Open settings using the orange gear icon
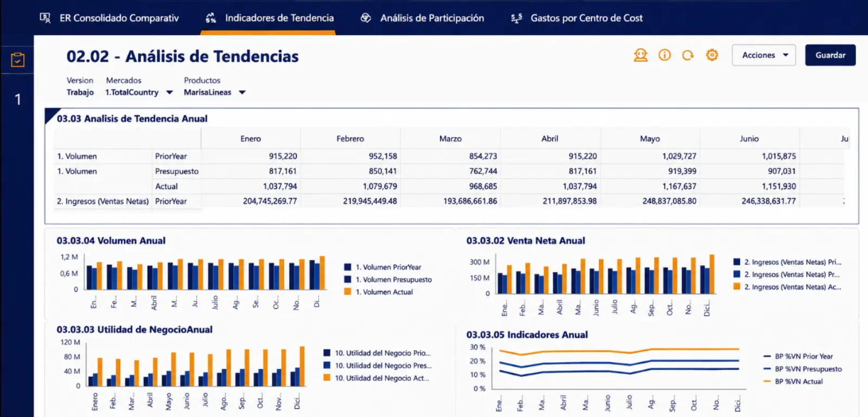The width and height of the screenshot is (868, 417). pos(712,55)
